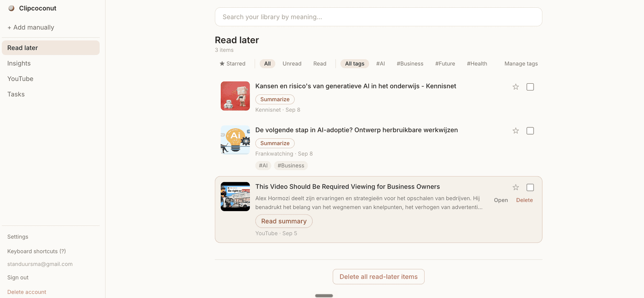Star the Business Owners video item
Screen dimensions: 644x298
[x=516, y=188]
